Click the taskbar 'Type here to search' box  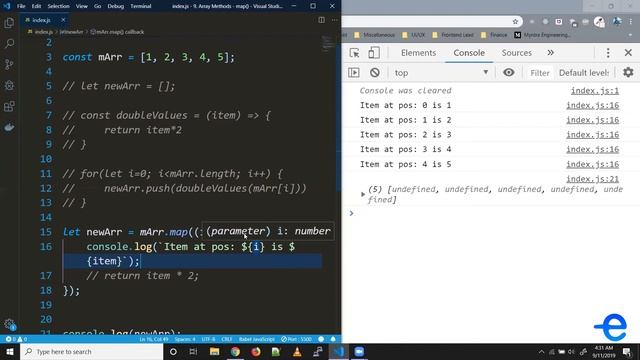coord(92,351)
